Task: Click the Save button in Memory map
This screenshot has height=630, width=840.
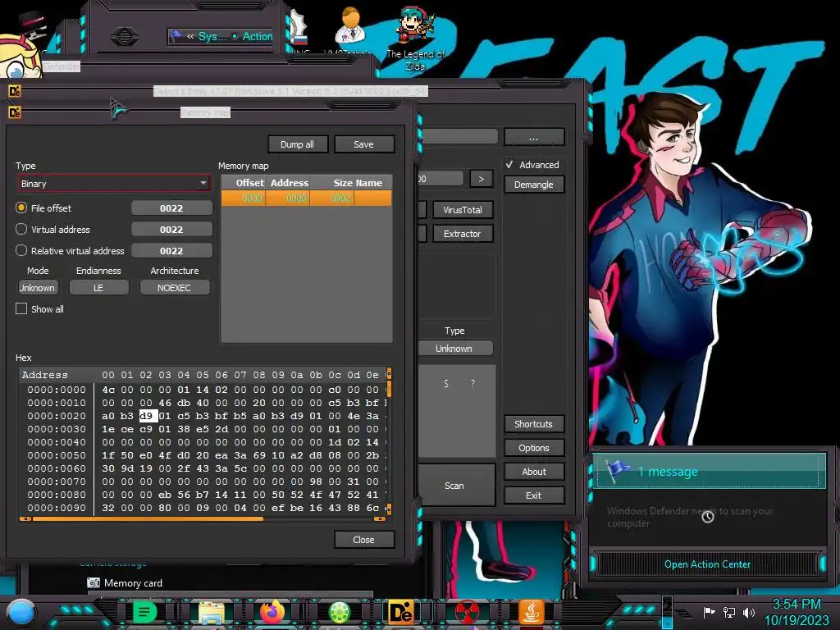Action: point(363,144)
